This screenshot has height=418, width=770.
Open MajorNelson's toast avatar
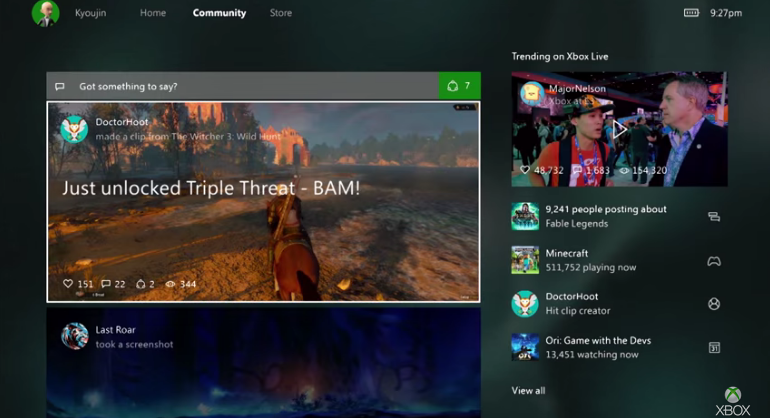click(x=532, y=93)
